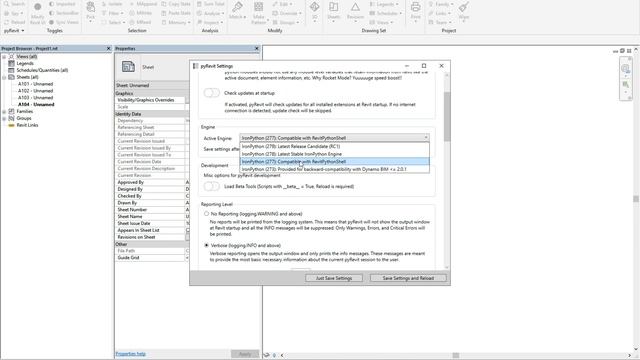
Task: Expand the Groups tree node
Action: click(4, 118)
